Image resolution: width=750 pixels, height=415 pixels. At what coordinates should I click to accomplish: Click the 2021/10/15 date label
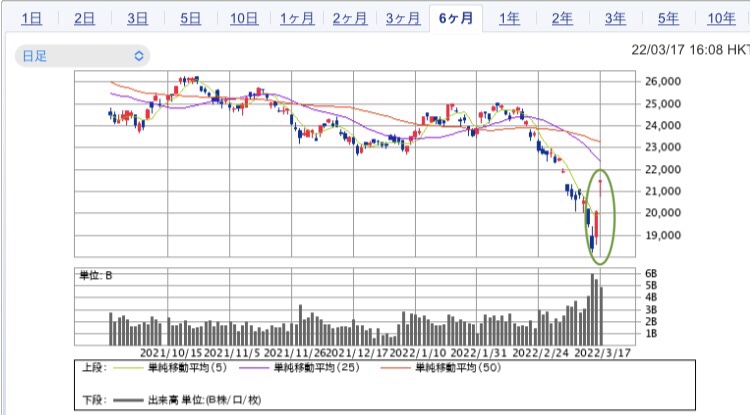[x=171, y=353]
